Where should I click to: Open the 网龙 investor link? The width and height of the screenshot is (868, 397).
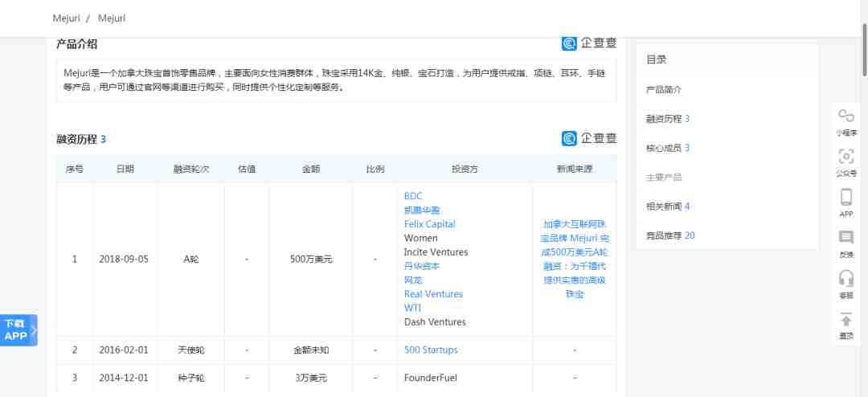point(413,280)
